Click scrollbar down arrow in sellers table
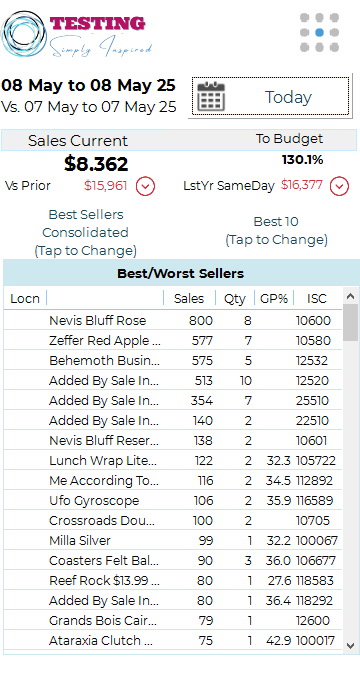Screen dimensions: 360x675 [x=351, y=646]
